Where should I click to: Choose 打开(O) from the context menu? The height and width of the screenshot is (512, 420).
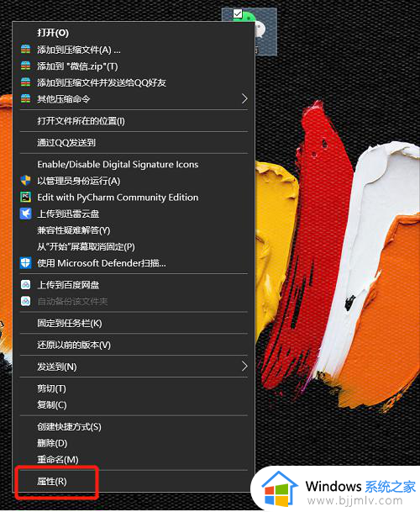[x=134, y=33]
